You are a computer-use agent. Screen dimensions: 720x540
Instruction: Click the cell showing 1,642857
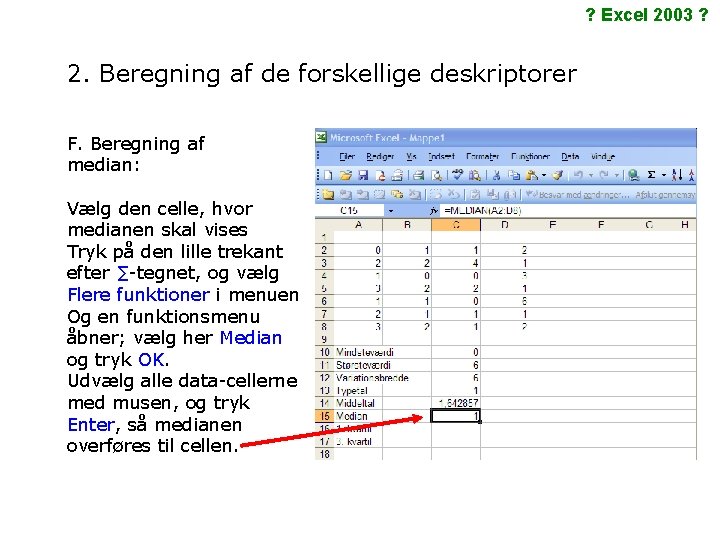(x=456, y=403)
